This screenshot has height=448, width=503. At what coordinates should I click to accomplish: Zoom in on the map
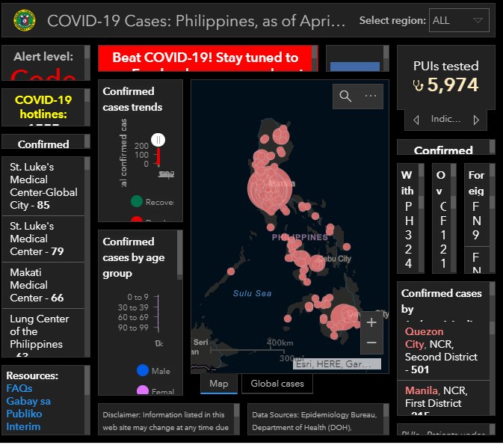[x=371, y=322]
